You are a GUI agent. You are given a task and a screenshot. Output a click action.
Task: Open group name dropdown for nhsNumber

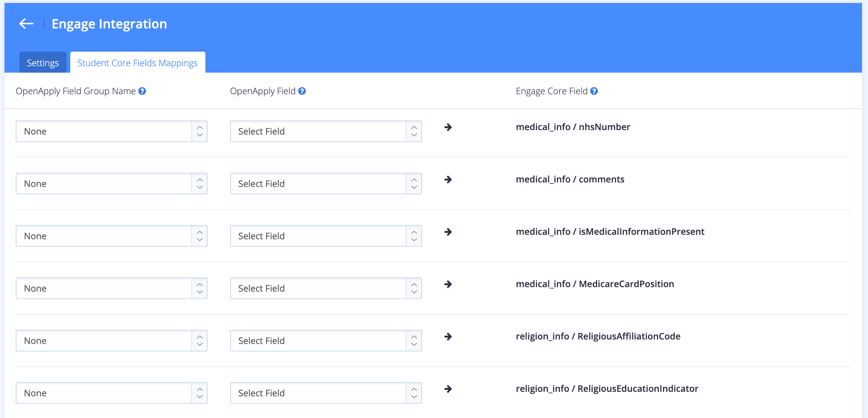(x=111, y=131)
